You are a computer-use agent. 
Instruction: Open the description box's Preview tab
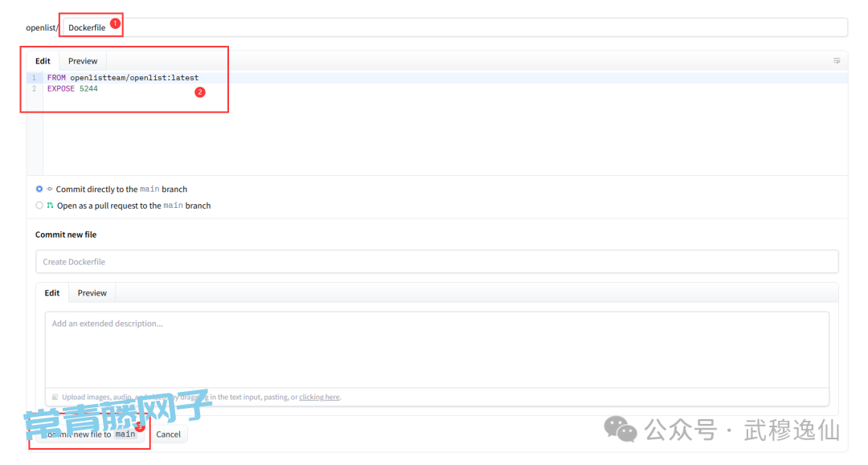92,293
